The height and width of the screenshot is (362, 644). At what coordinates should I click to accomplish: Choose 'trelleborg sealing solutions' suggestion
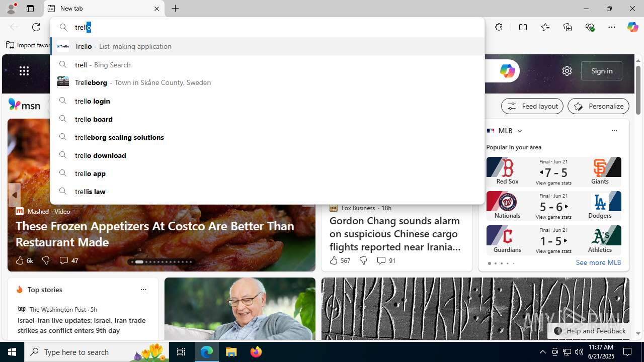pyautogui.click(x=267, y=137)
